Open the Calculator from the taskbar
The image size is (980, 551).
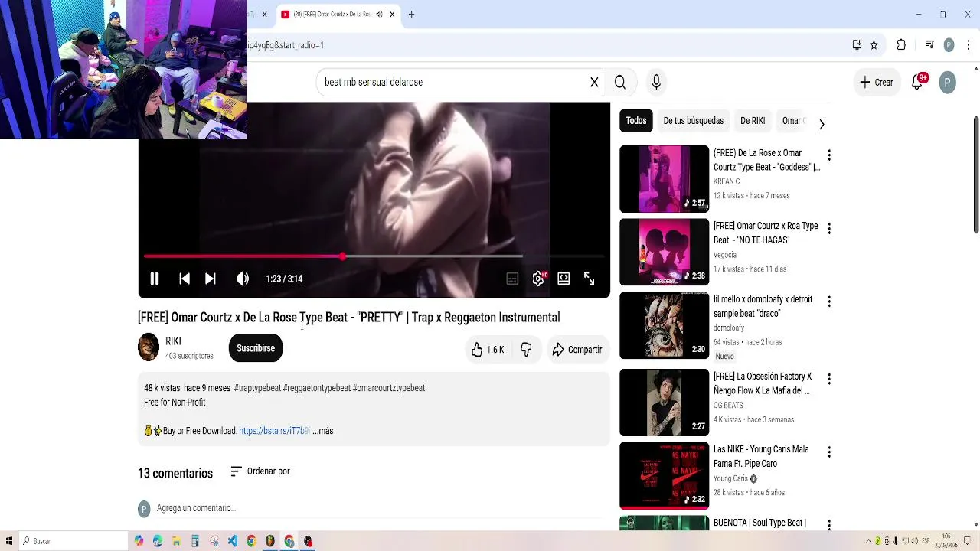pyautogui.click(x=195, y=541)
